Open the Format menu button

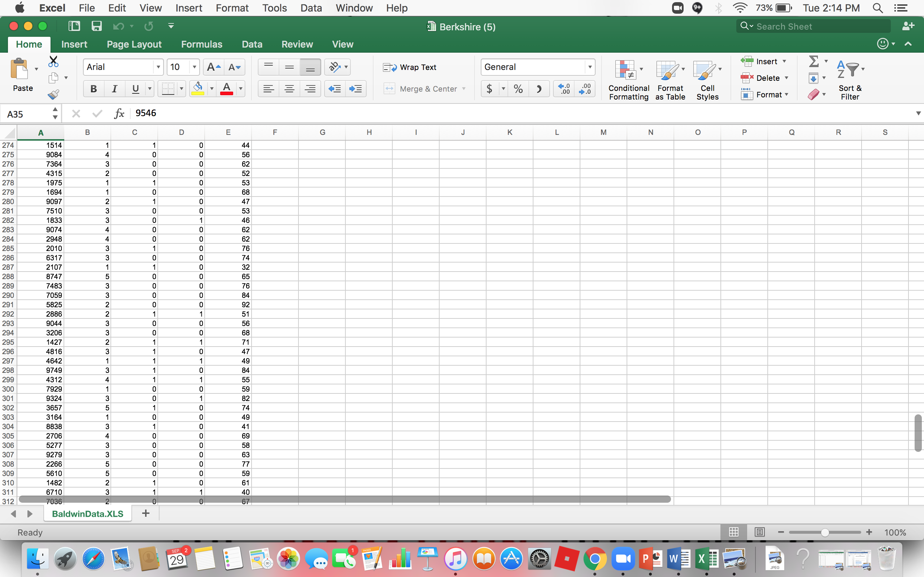[766, 94]
